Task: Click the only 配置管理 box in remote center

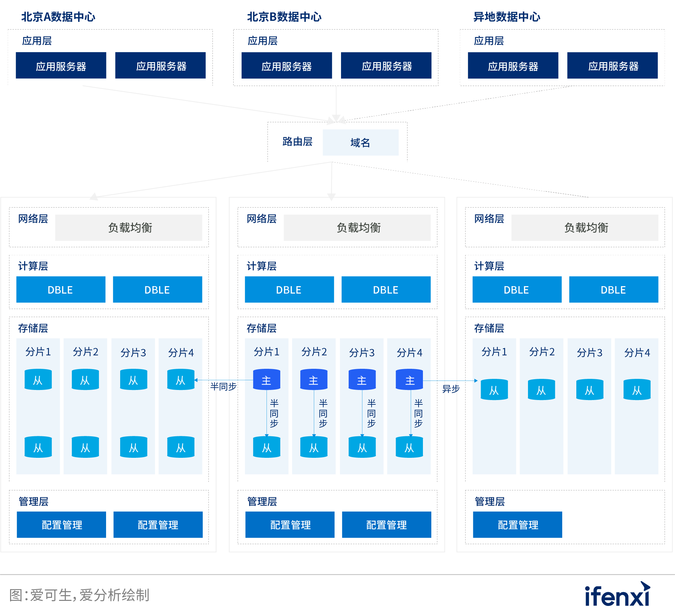Action: point(517,525)
